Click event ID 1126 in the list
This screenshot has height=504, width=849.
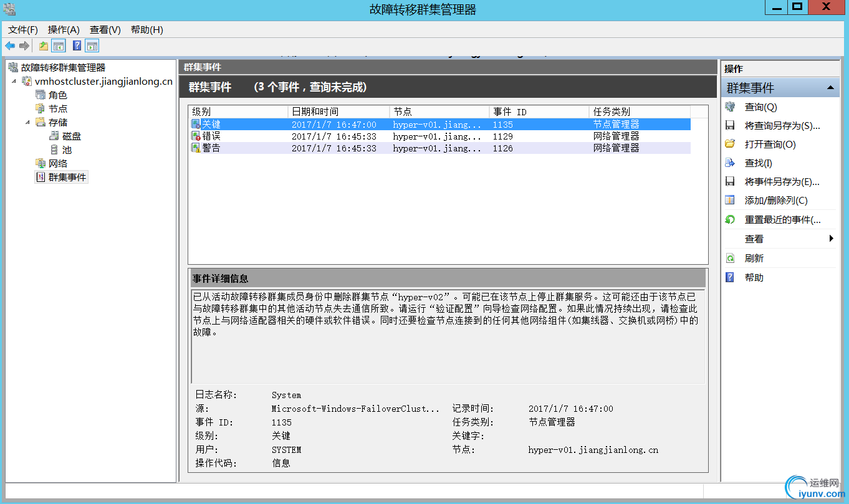[x=502, y=148]
